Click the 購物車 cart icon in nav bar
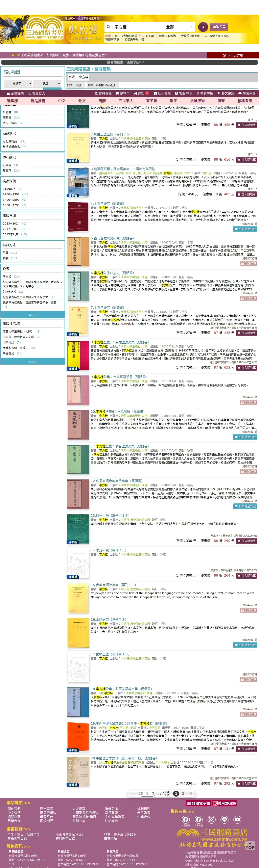This screenshot has height=868, width=259. click(123, 93)
